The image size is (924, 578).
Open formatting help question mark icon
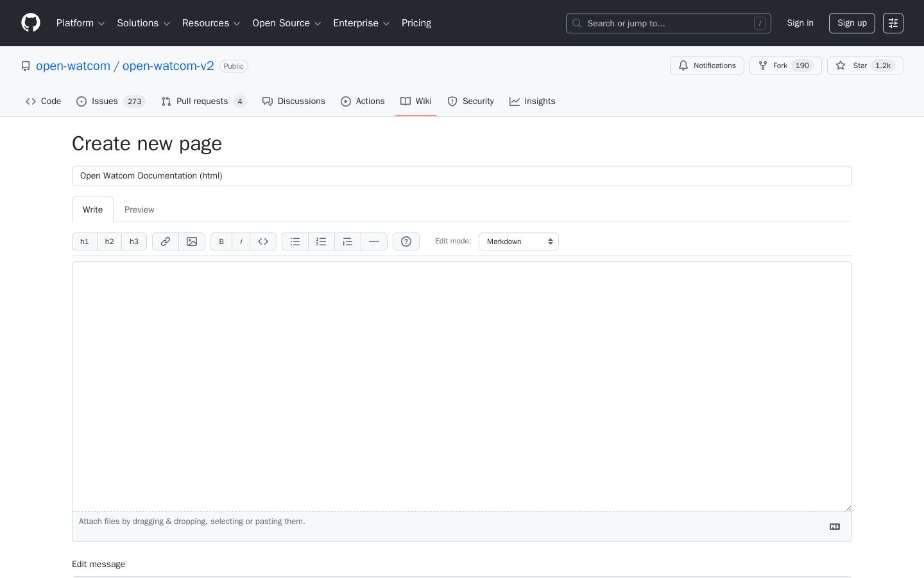pos(406,241)
